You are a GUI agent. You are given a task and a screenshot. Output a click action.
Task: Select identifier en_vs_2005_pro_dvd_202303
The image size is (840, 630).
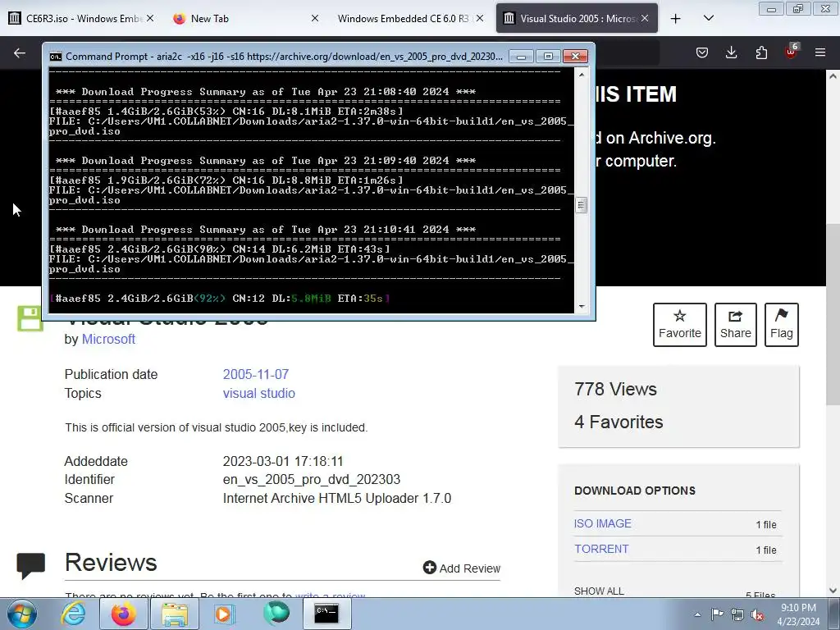point(312,479)
